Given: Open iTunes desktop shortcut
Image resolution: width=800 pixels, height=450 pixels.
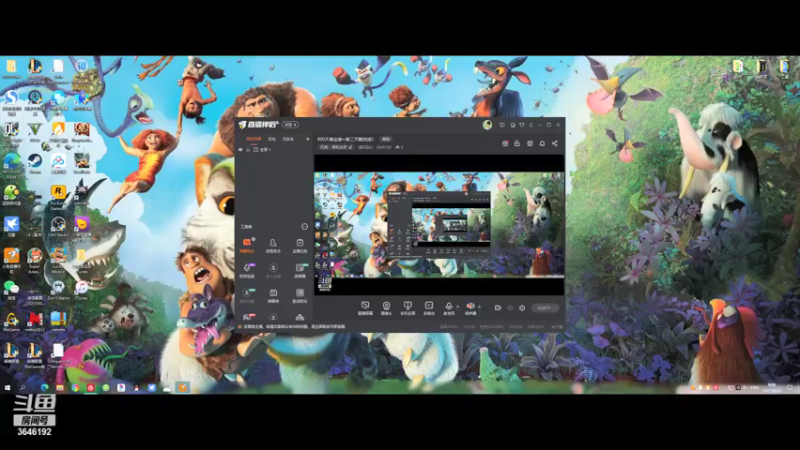Looking at the screenshot, I should (x=81, y=288).
